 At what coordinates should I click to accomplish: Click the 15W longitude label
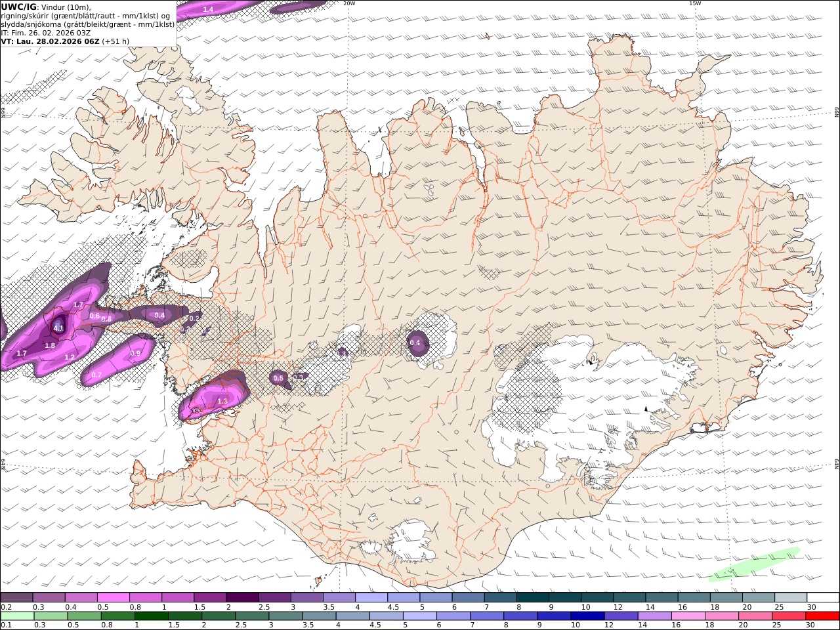[x=694, y=3]
